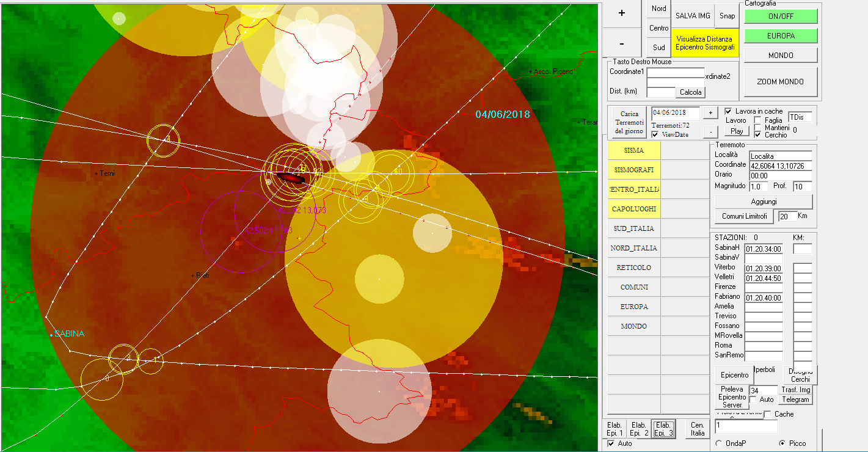Toggle the SISMA layer cell
This screenshot has width=868, height=452.
[x=634, y=150]
